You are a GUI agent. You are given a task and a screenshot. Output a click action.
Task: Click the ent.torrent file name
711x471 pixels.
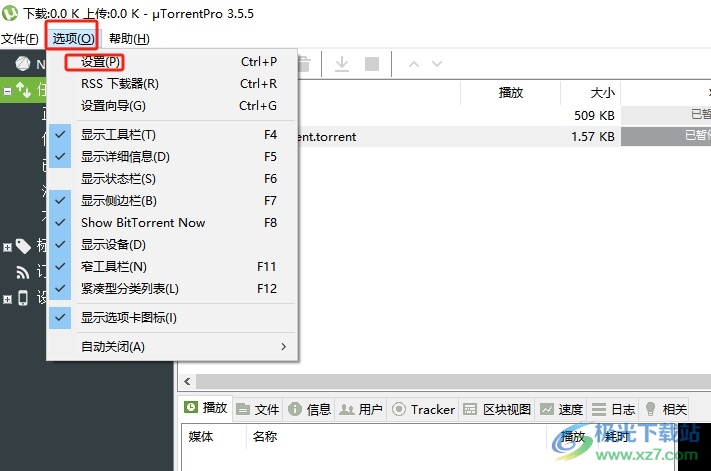pyautogui.click(x=327, y=137)
